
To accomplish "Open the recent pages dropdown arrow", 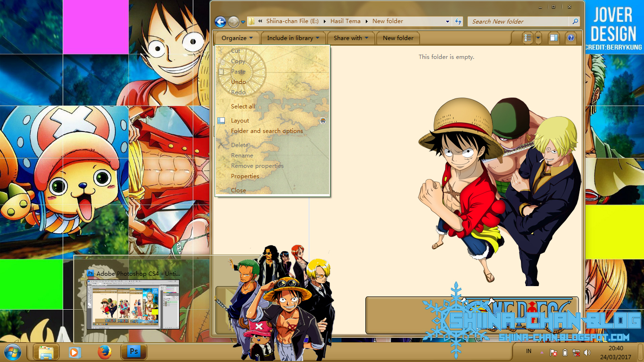I will coord(243,22).
